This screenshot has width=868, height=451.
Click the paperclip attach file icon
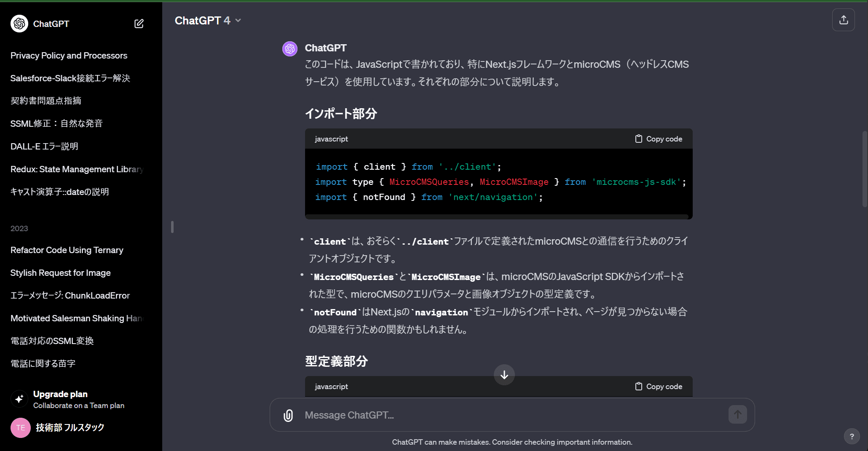(x=288, y=415)
